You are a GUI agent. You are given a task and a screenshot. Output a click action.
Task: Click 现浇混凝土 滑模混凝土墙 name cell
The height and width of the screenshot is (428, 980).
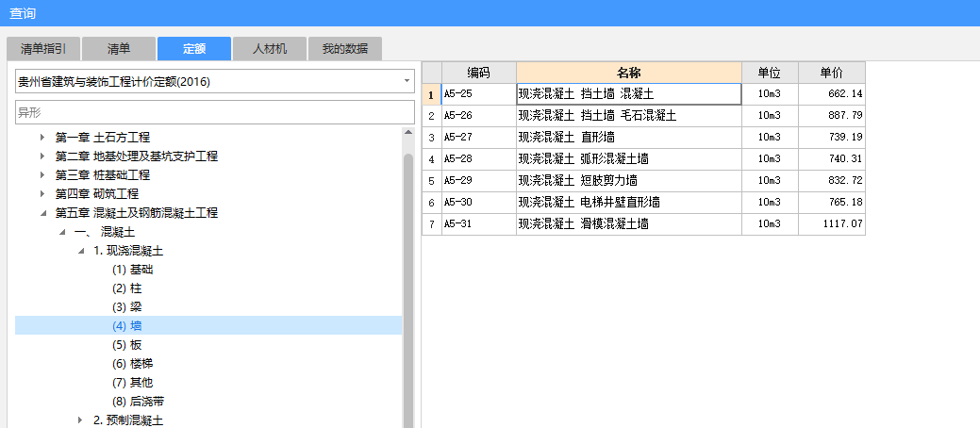click(629, 223)
